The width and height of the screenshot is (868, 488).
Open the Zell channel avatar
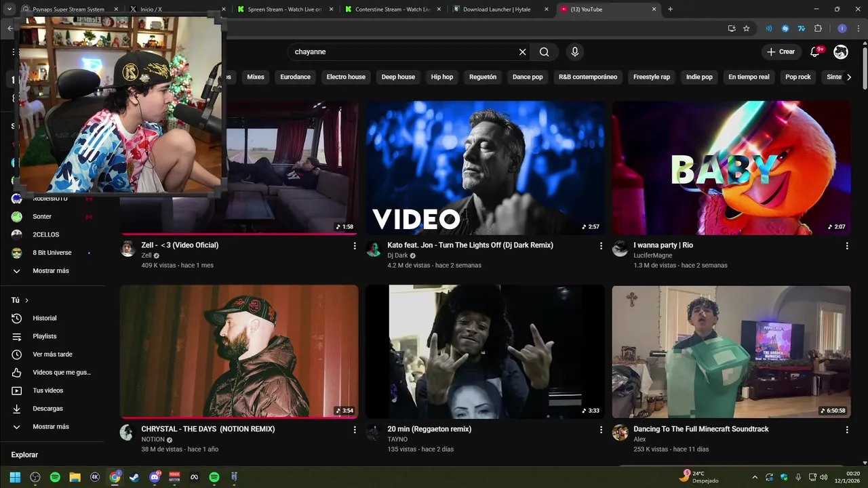[127, 249]
